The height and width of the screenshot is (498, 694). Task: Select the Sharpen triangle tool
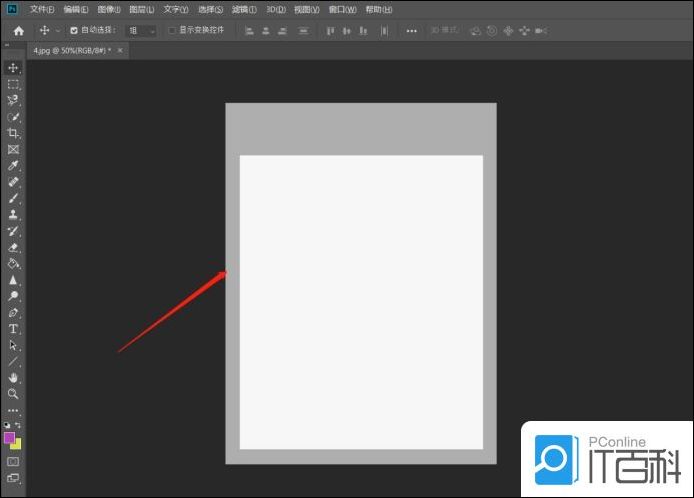(x=13, y=280)
